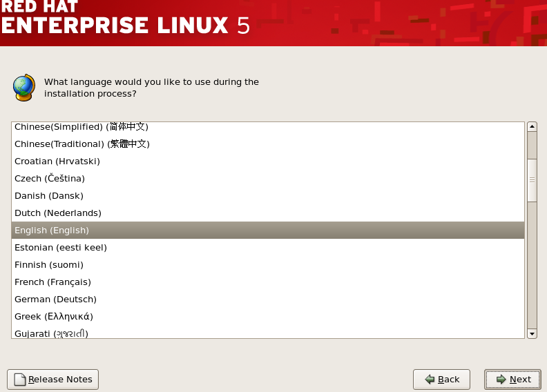The height and width of the screenshot is (392, 547).
Task: Choose Greek (Ελληνικά) language
Action: point(268,316)
